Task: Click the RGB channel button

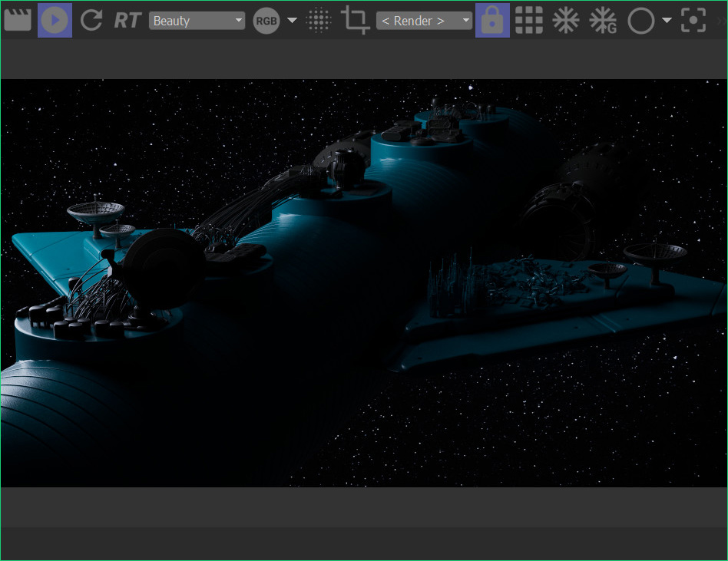Action: coord(266,21)
